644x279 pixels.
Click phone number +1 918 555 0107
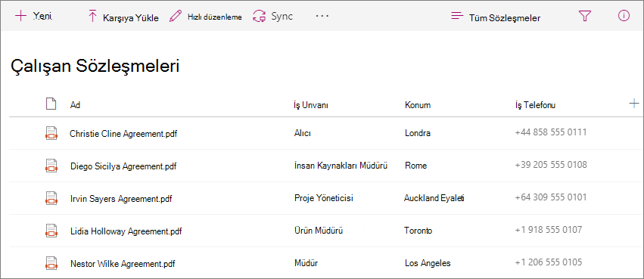coord(549,230)
